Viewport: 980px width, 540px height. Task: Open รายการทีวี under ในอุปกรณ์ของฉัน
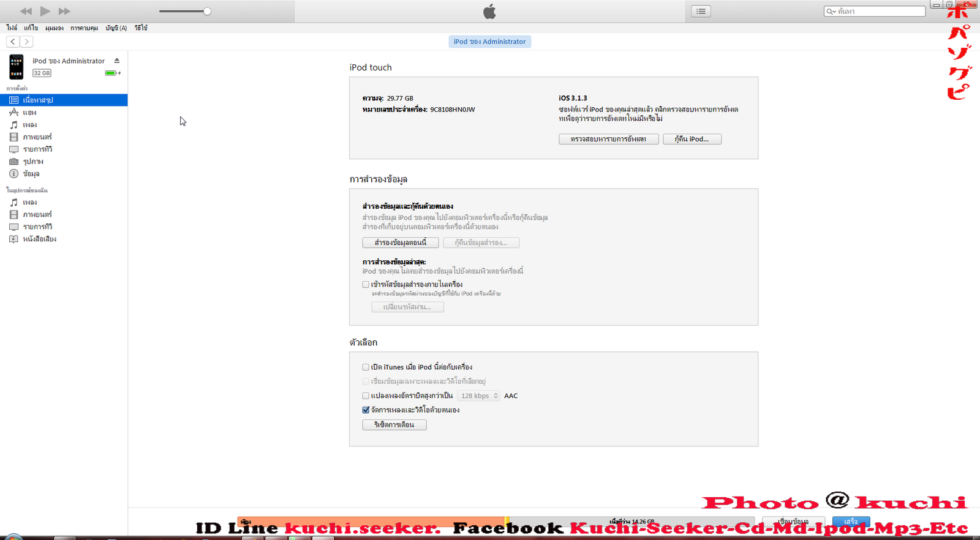64,227
